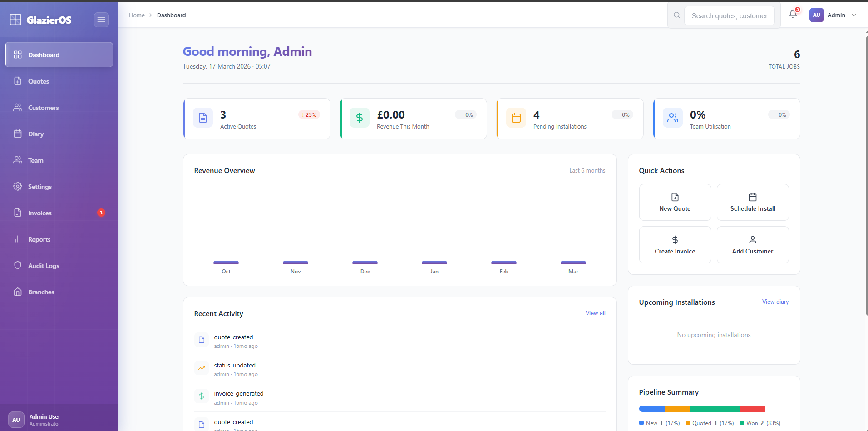
Task: Open Reports via the chart icon
Action: pyautogui.click(x=17, y=239)
